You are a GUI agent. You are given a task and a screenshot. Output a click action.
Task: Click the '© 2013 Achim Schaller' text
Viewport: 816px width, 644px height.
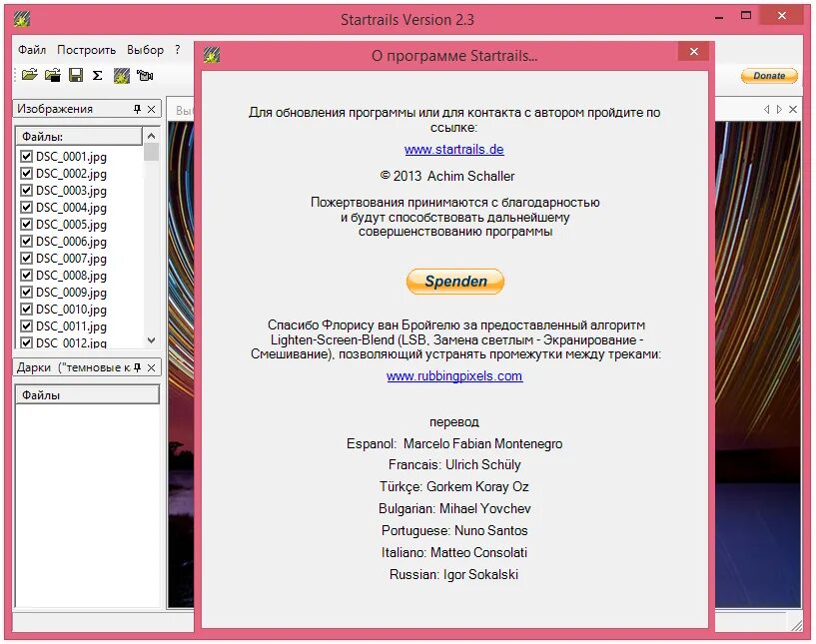[447, 176]
